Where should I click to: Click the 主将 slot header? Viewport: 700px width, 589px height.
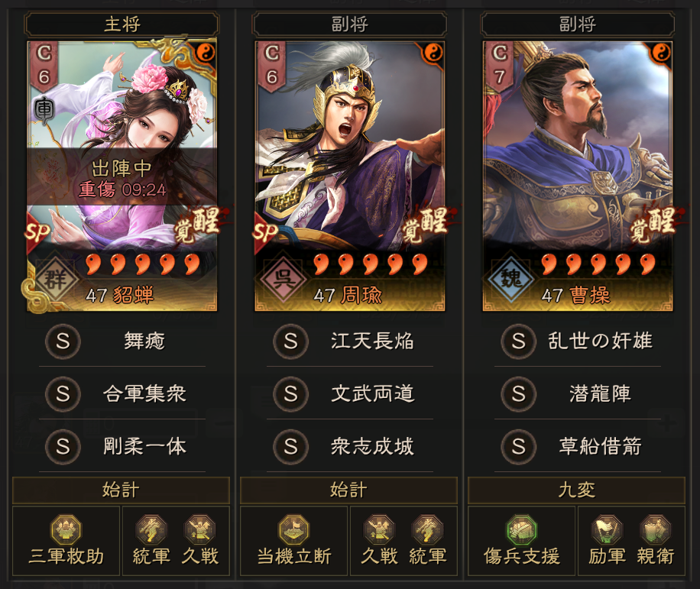point(122,24)
